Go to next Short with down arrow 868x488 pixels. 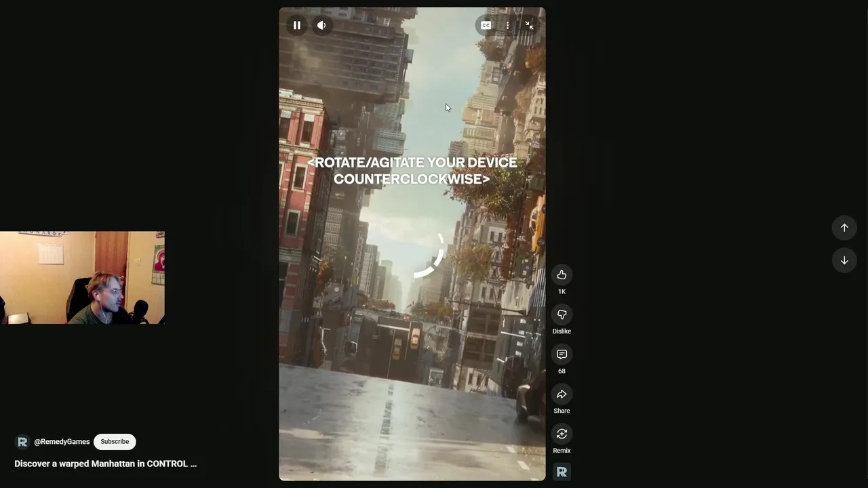pyautogui.click(x=844, y=260)
